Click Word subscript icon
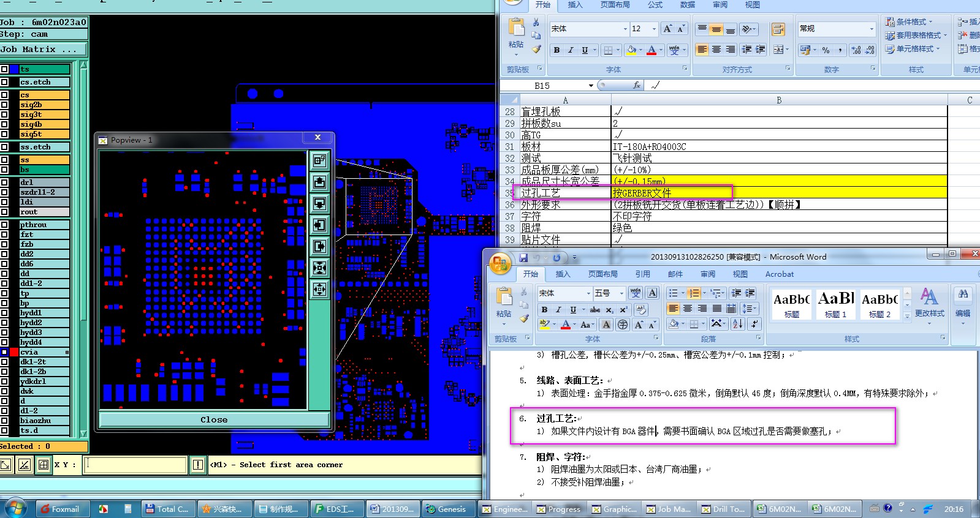 point(609,310)
